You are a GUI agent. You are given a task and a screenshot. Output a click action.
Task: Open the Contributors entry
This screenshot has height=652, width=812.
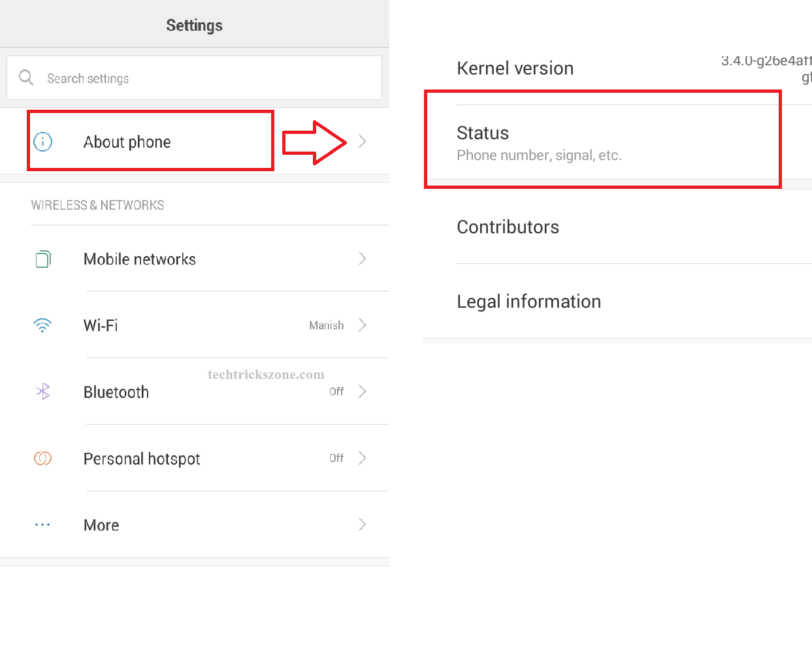click(x=508, y=227)
